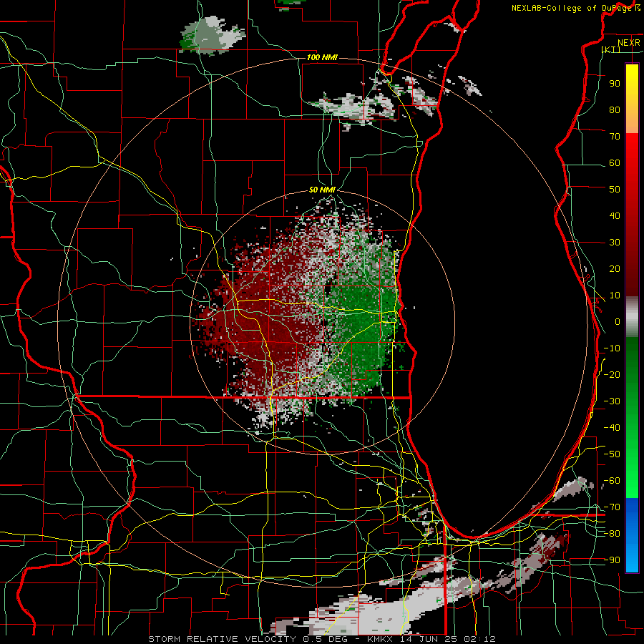644x644 pixels.
Task: Click the [KT] units label
Action: (611, 49)
